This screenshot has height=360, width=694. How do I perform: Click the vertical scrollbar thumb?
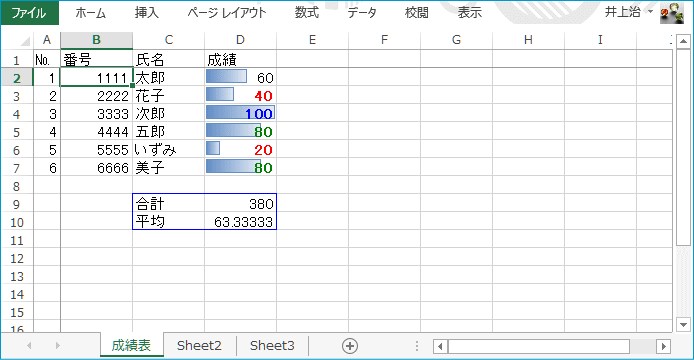(683, 147)
